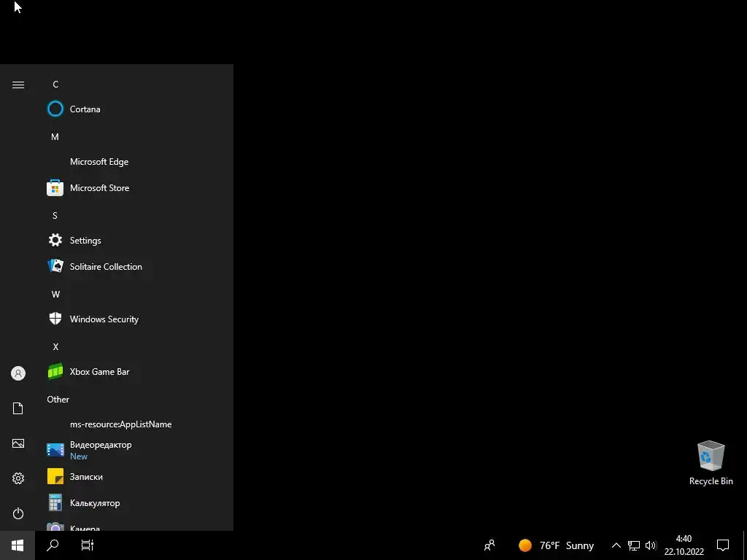Open Windows Security shield icon

[x=55, y=319]
